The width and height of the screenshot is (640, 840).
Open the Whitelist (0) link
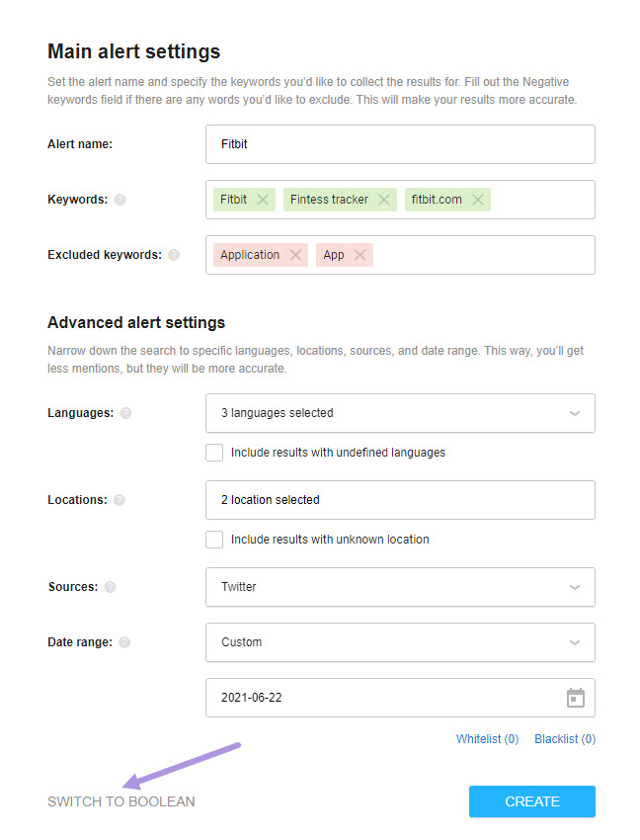click(x=487, y=739)
